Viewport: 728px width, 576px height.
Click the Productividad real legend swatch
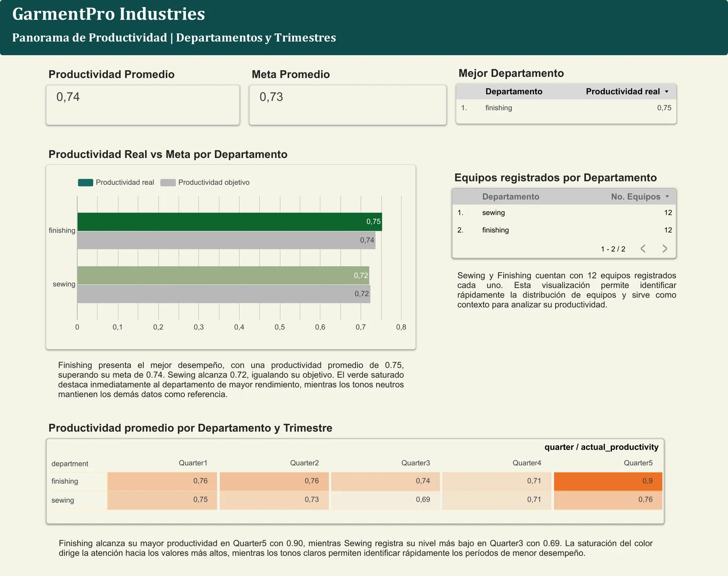(x=86, y=182)
